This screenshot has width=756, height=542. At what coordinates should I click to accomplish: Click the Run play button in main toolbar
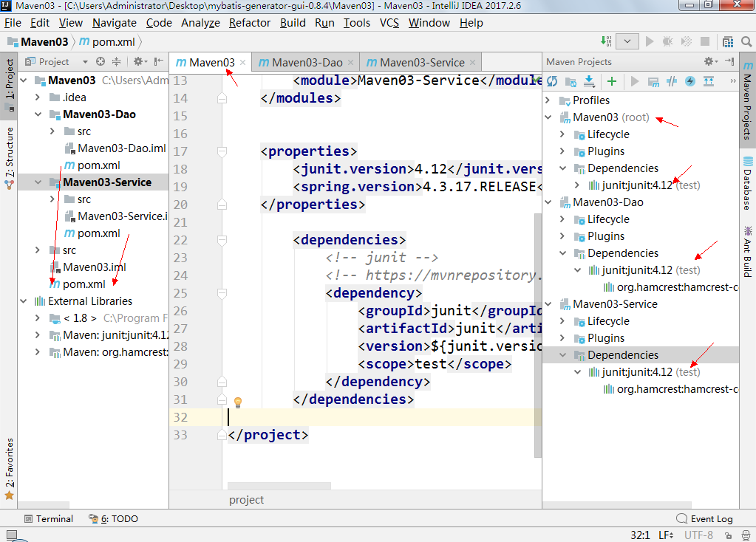click(650, 41)
